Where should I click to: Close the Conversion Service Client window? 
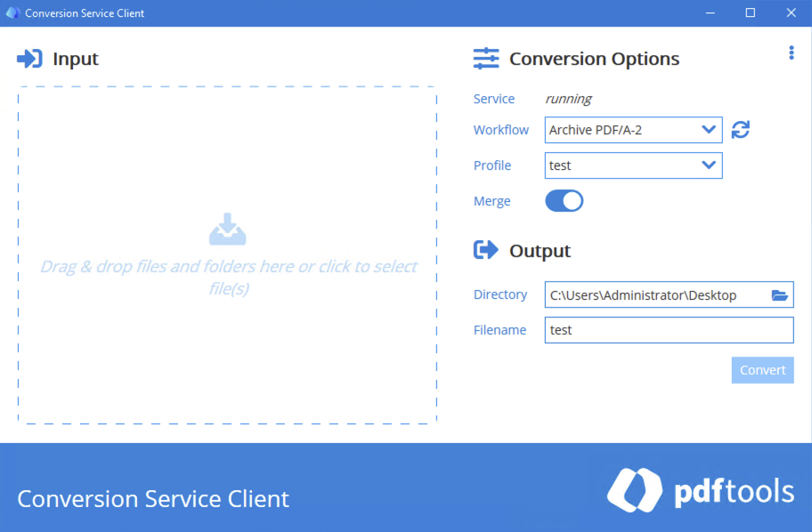[x=791, y=13]
